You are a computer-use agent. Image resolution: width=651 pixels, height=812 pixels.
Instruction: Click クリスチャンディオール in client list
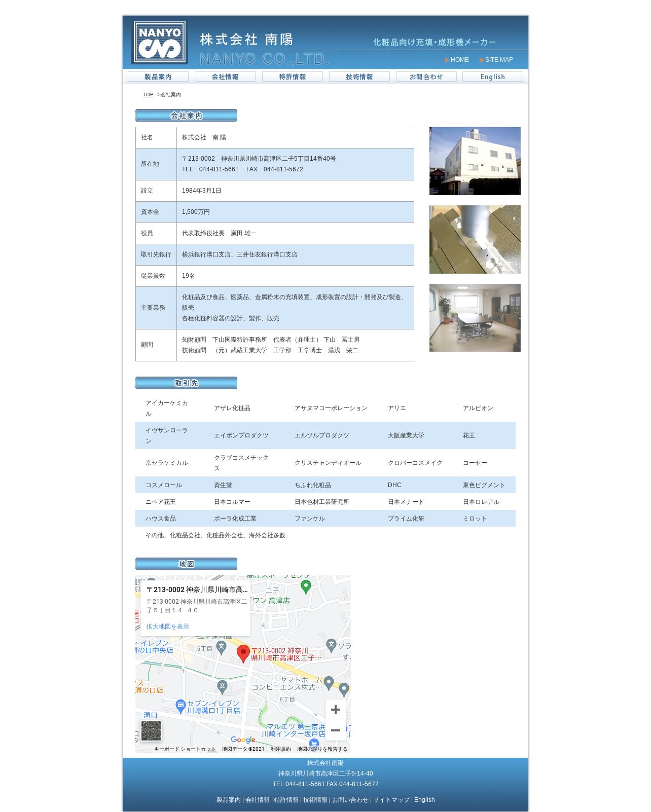[328, 463]
